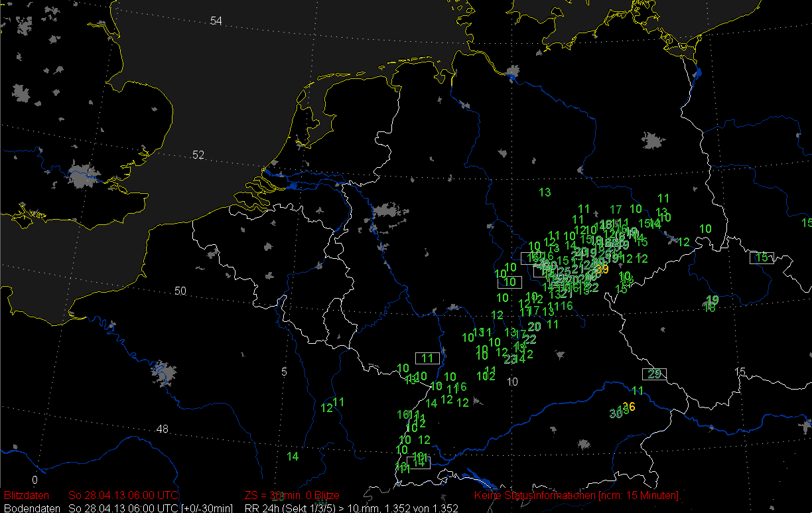Viewport: 812px width, 513px height.
Task: Click the longitude label 0
Action: [x=35, y=480]
